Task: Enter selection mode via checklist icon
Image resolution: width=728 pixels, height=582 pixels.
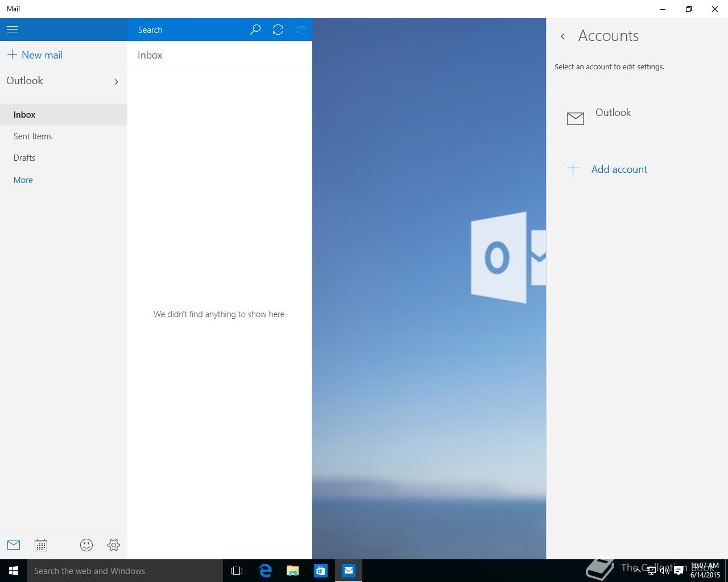Action: click(x=301, y=30)
